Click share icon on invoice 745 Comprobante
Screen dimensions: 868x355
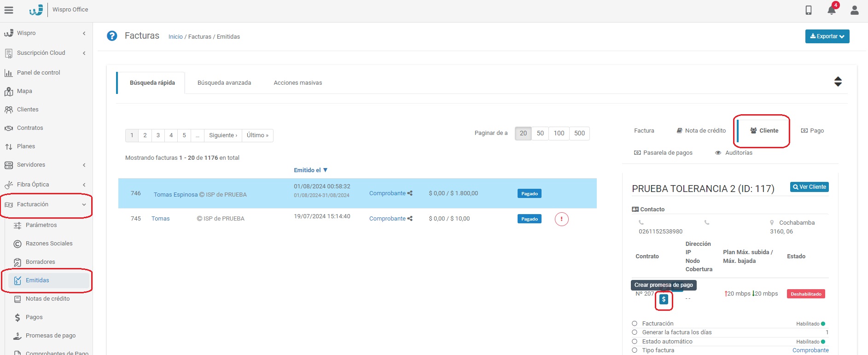point(410,219)
